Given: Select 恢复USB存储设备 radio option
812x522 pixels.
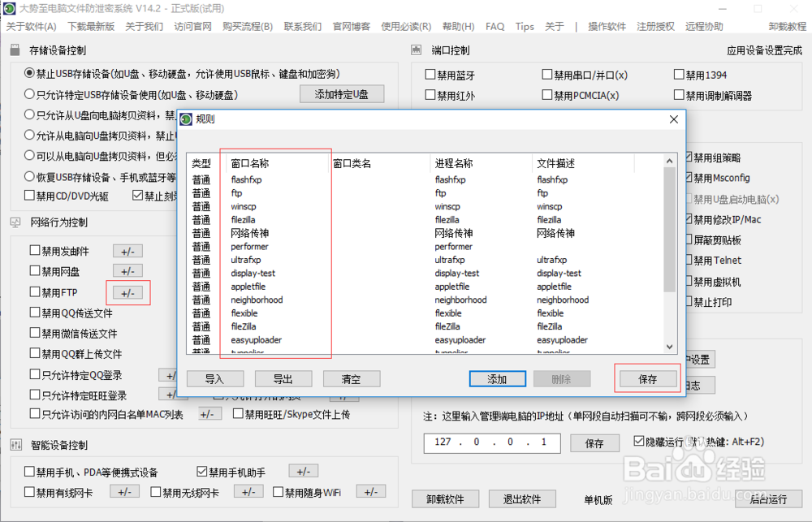Looking at the screenshot, I should tap(29, 177).
